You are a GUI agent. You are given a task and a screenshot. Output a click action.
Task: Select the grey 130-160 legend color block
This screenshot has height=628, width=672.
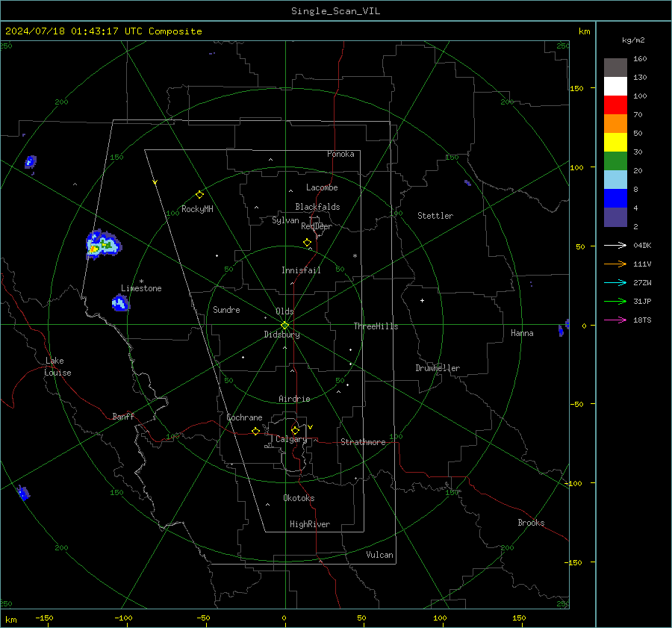click(x=615, y=68)
